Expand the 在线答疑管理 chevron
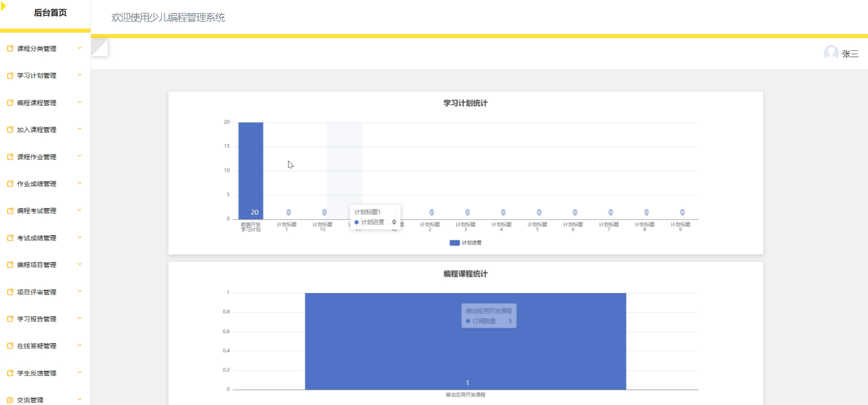This screenshot has height=405, width=868. coord(79,345)
